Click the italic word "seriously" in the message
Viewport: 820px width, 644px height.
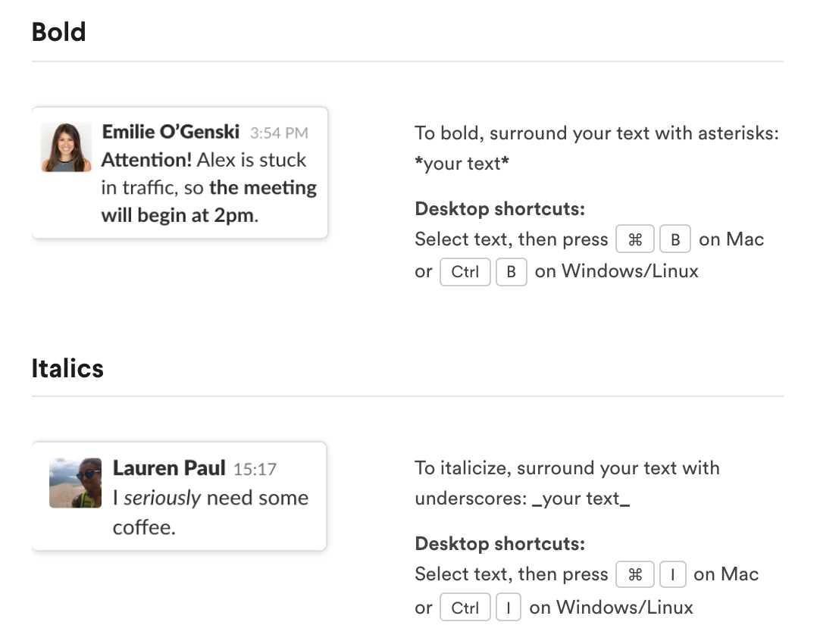(x=162, y=498)
